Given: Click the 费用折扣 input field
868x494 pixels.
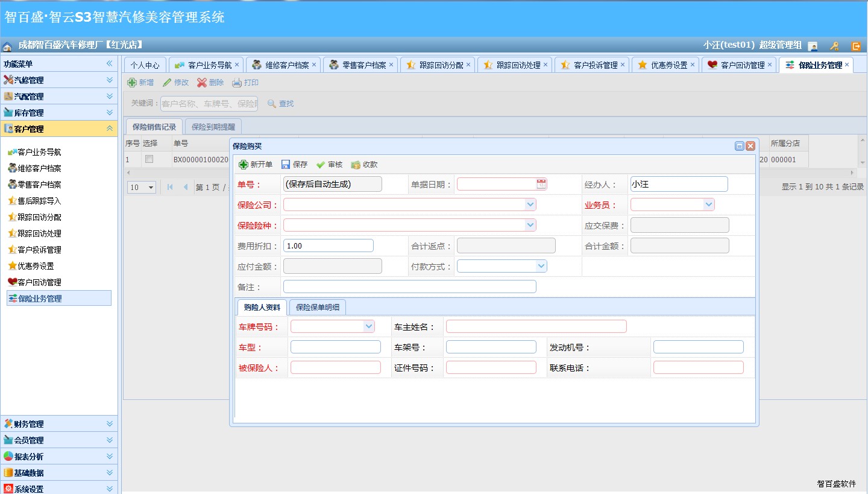Looking at the screenshot, I should pyautogui.click(x=329, y=245).
